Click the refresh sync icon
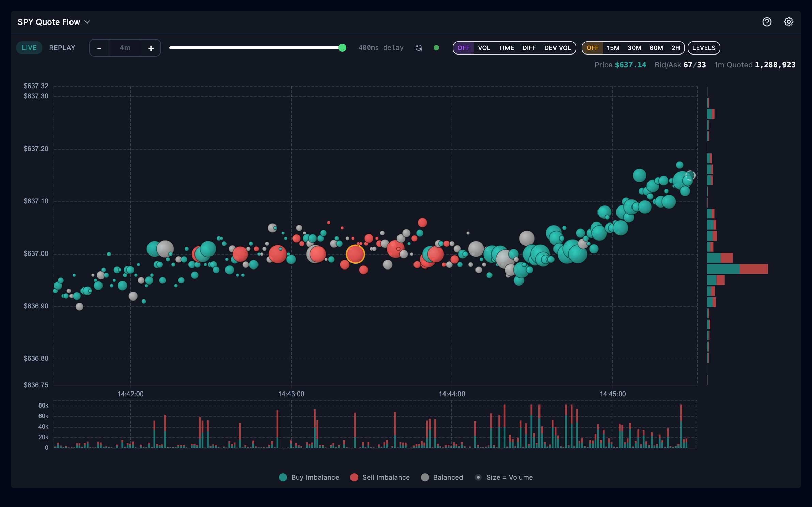Viewport: 812px width, 507px height. 419,48
